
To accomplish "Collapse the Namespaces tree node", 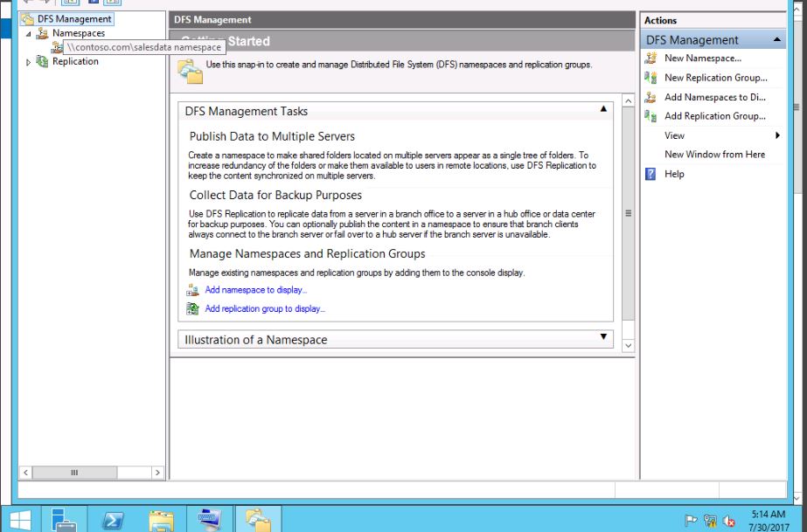I will point(28,34).
